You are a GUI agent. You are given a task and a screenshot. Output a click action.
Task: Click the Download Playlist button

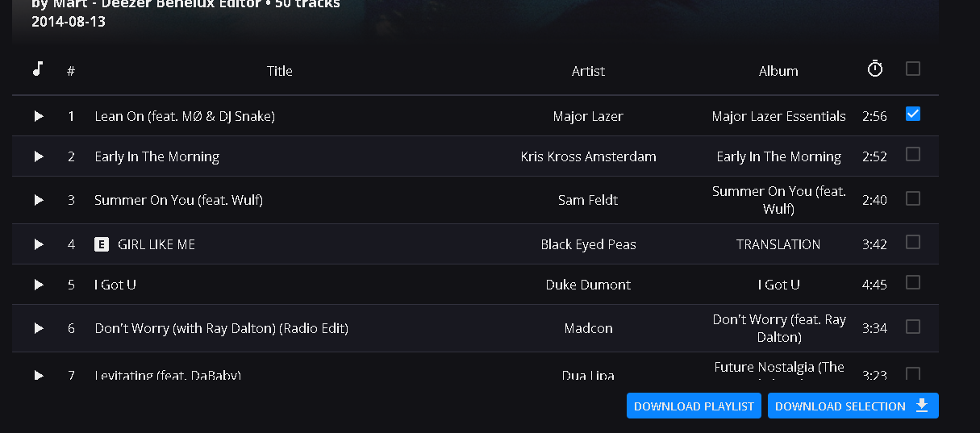(x=694, y=406)
